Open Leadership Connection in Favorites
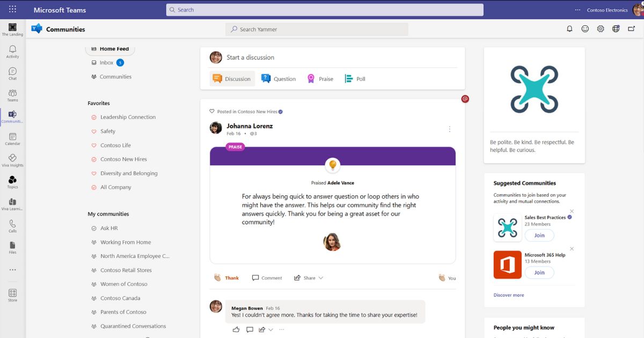Viewport: 644px width, 338px height. pyautogui.click(x=128, y=117)
